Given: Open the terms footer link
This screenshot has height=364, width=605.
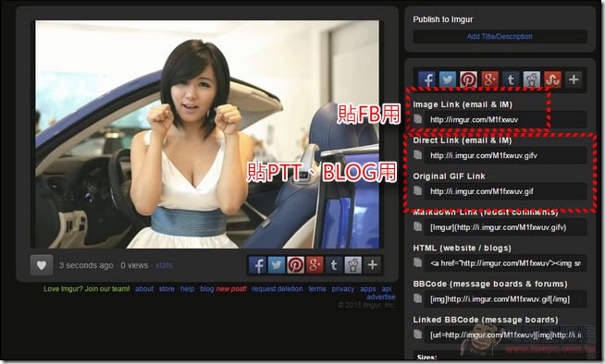Looking at the screenshot, I should click(x=317, y=289).
